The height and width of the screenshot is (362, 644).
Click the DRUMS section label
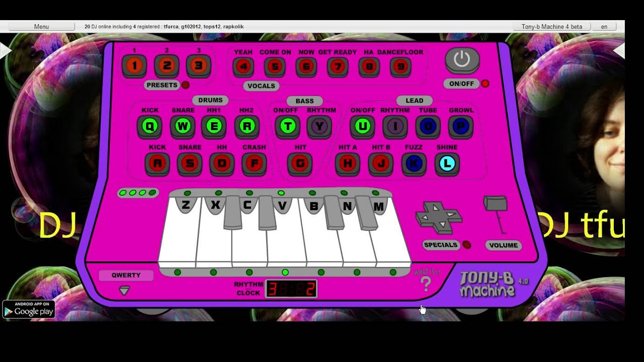[210, 101]
